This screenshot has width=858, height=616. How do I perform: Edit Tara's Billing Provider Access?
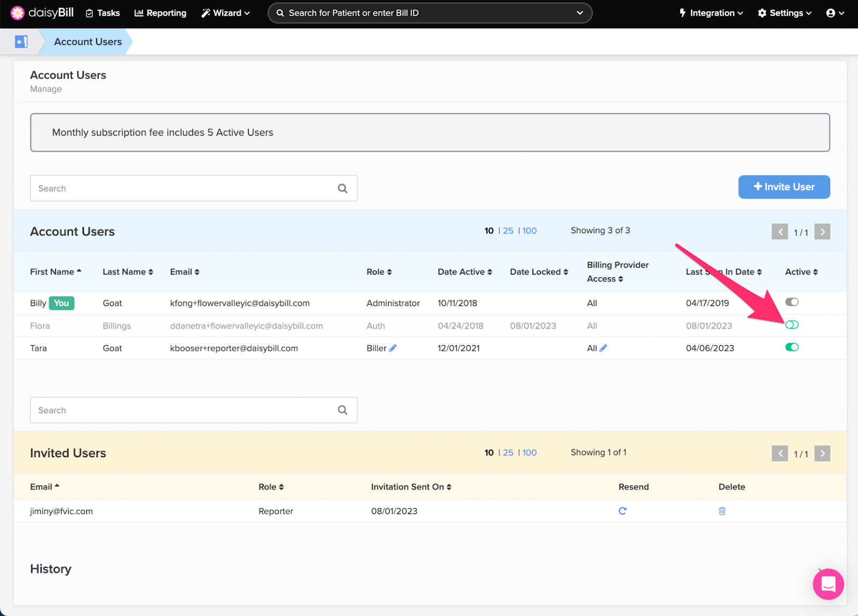tap(604, 348)
